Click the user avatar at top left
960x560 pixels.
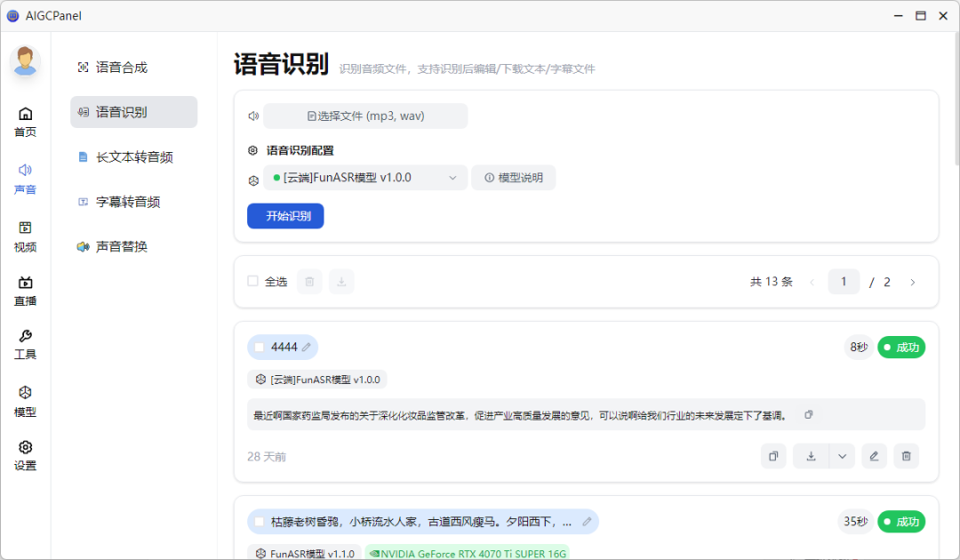coord(26,61)
